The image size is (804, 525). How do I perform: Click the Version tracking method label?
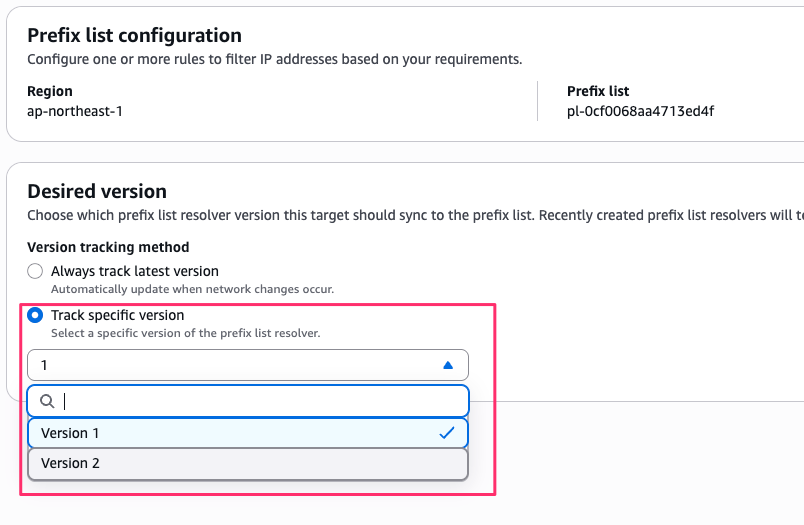108,247
